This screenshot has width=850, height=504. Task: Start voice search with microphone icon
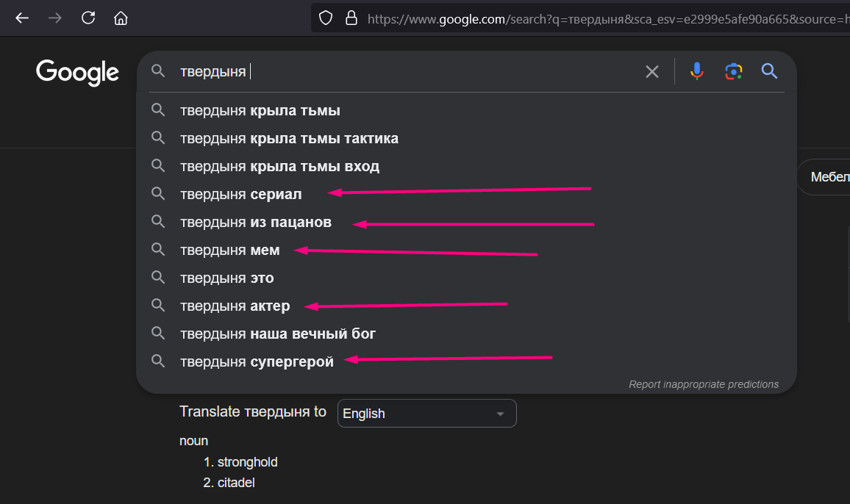[x=696, y=71]
